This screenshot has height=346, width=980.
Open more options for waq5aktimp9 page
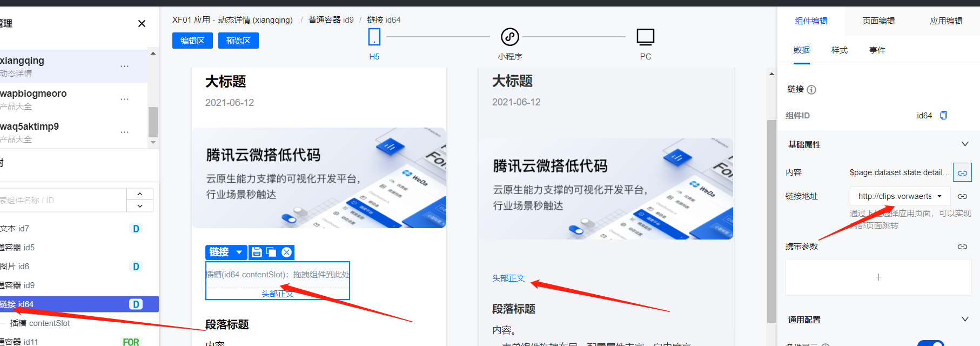click(125, 132)
